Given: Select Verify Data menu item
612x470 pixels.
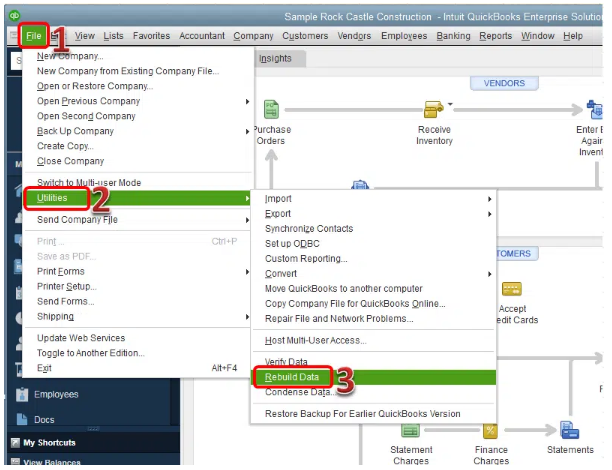Looking at the screenshot, I should [373, 362].
